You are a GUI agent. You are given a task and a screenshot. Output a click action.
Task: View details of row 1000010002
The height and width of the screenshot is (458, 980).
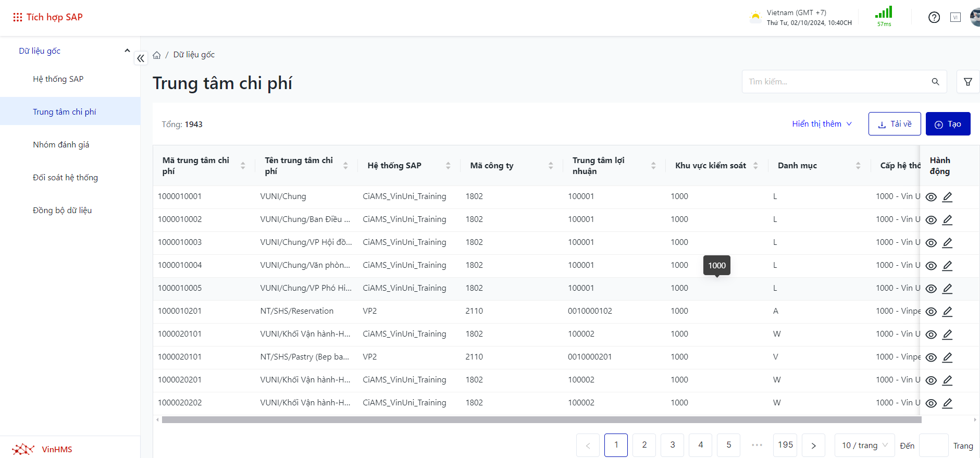pos(931,220)
